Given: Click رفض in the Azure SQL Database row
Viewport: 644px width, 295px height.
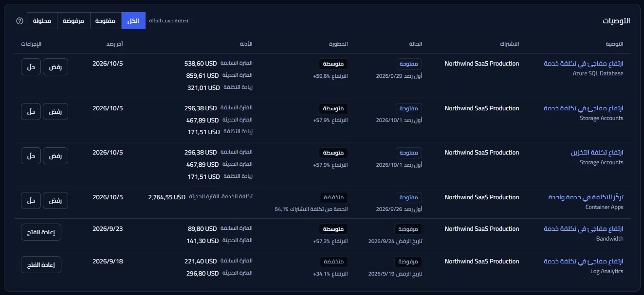Looking at the screenshot, I should point(55,67).
